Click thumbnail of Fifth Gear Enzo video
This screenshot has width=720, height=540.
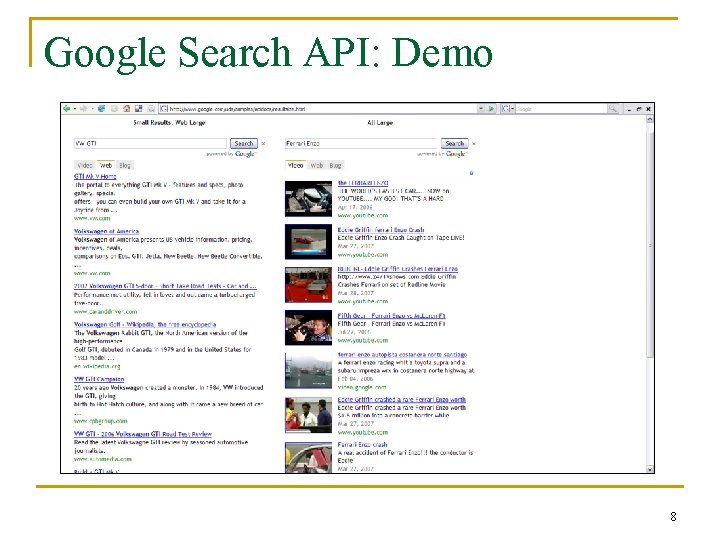(x=308, y=328)
